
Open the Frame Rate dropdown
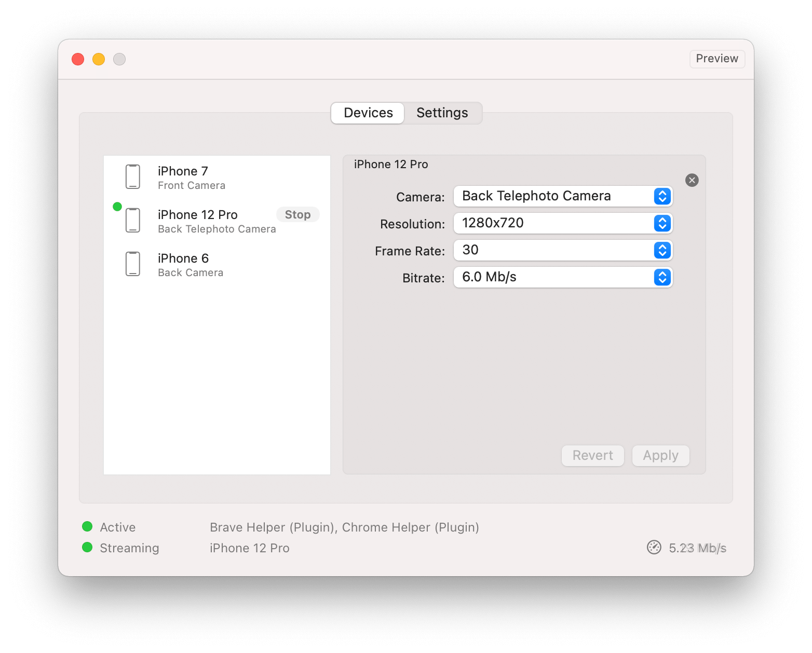point(563,250)
